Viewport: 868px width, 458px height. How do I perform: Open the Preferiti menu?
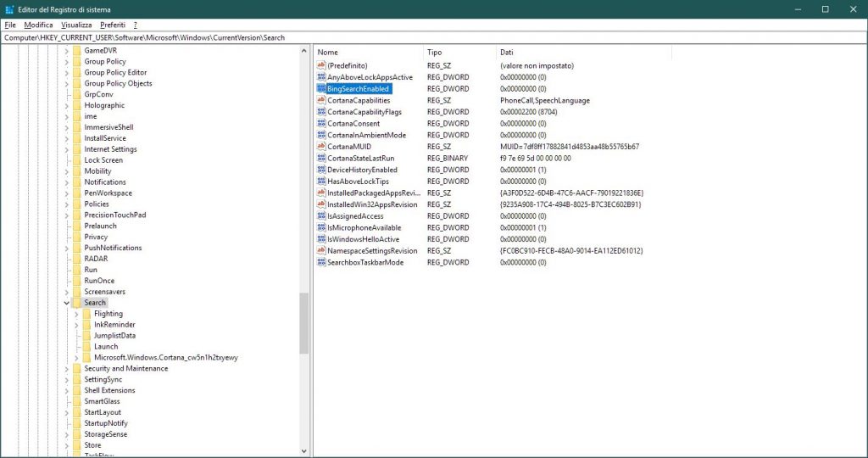(113, 25)
